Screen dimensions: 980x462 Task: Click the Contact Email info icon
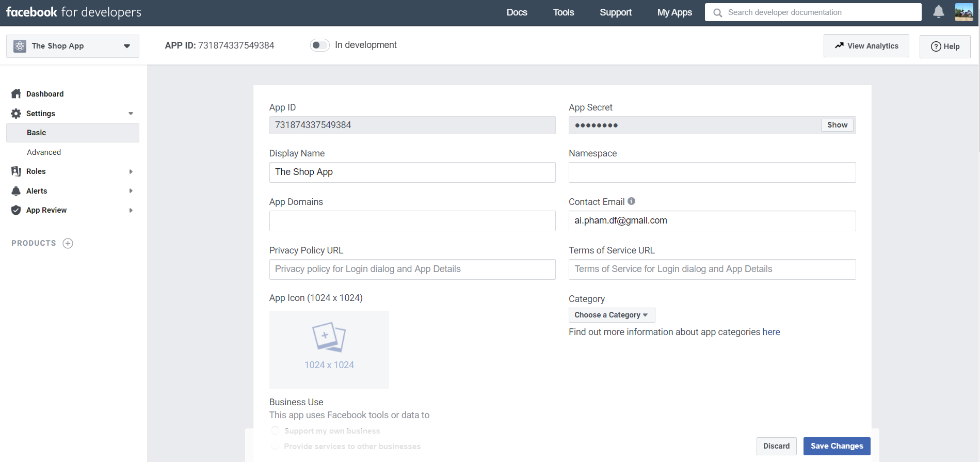point(631,201)
